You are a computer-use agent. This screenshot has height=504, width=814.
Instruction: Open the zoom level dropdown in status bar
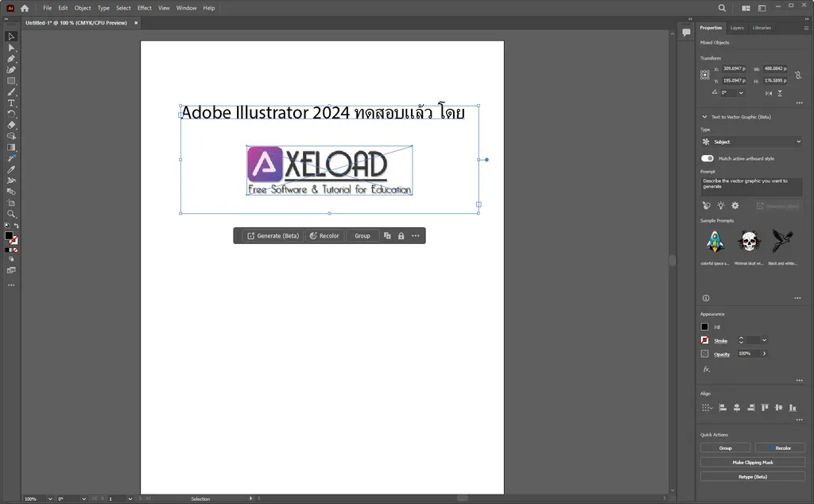coord(50,498)
